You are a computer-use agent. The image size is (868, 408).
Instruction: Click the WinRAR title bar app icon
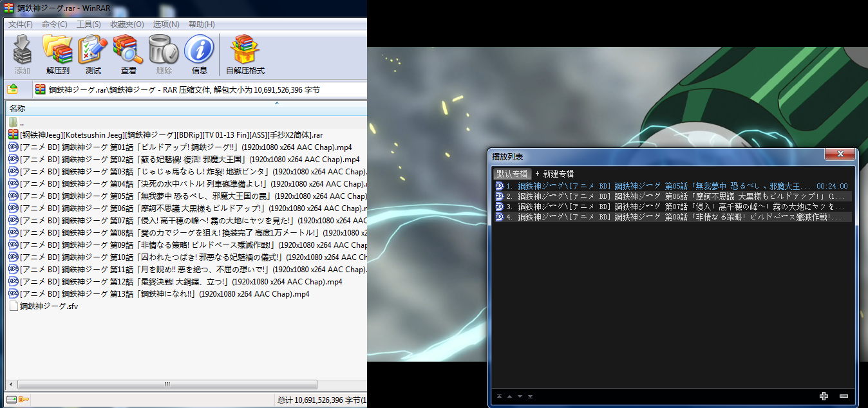pyautogui.click(x=8, y=8)
